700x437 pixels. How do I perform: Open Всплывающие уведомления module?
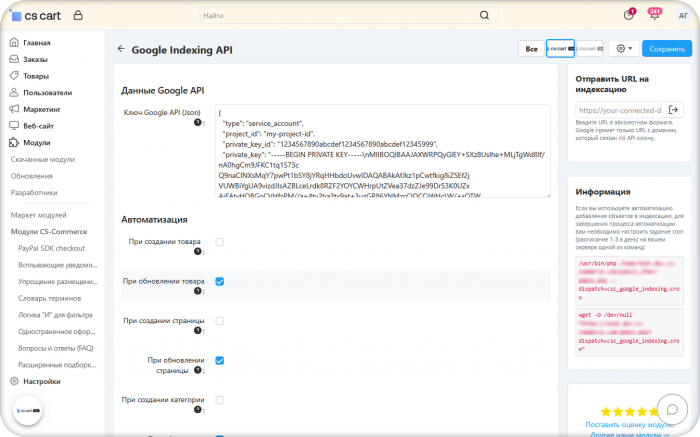(58, 265)
